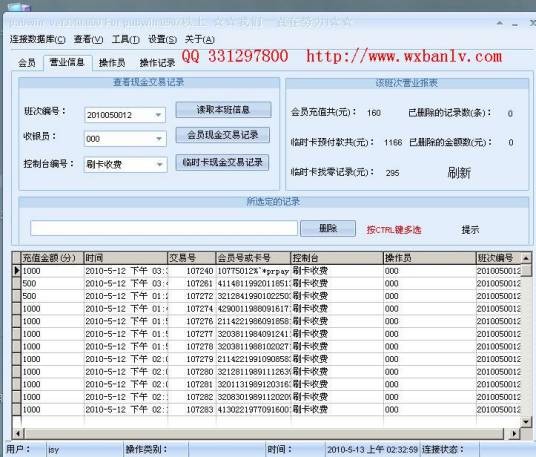
Task: Click the table scroll up arrow
Action: pos(526,258)
